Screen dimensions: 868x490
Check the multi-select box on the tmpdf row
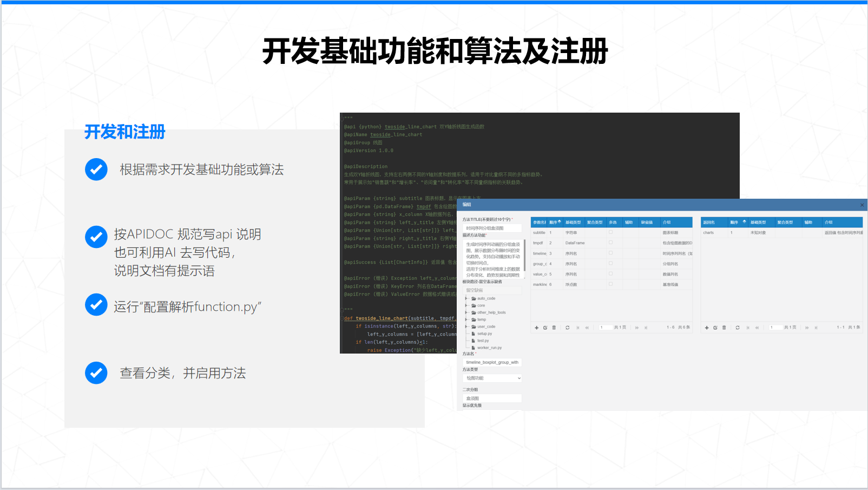pos(611,243)
